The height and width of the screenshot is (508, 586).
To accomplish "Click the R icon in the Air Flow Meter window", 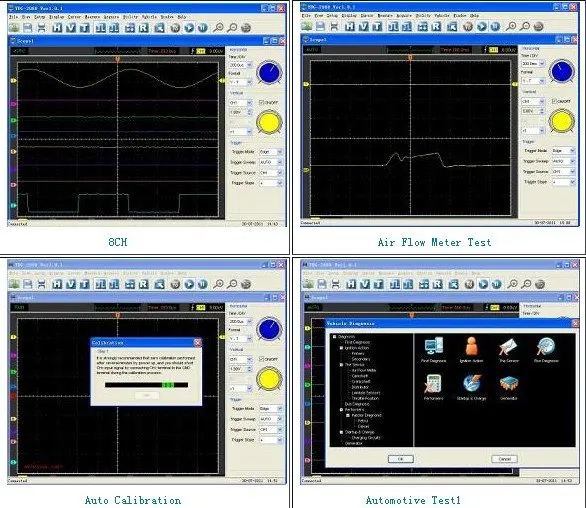I will click(436, 26).
